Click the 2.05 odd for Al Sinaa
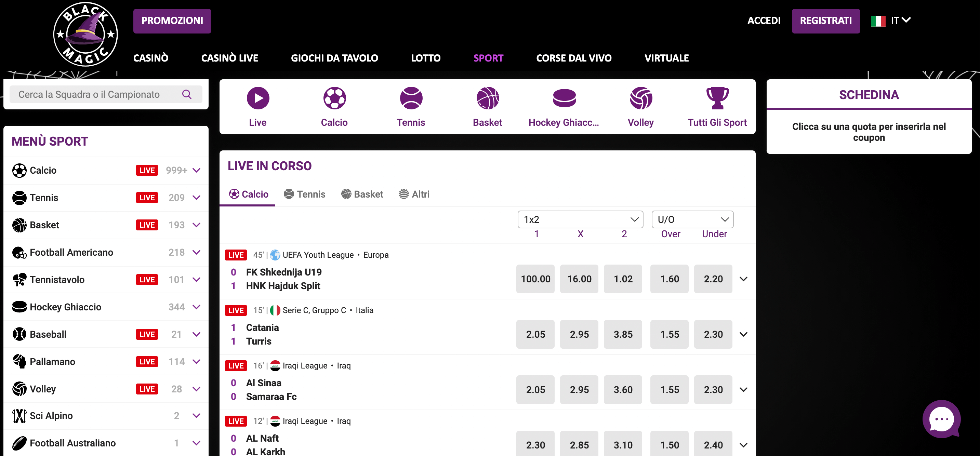Screen dimensions: 980x456 tap(535, 389)
